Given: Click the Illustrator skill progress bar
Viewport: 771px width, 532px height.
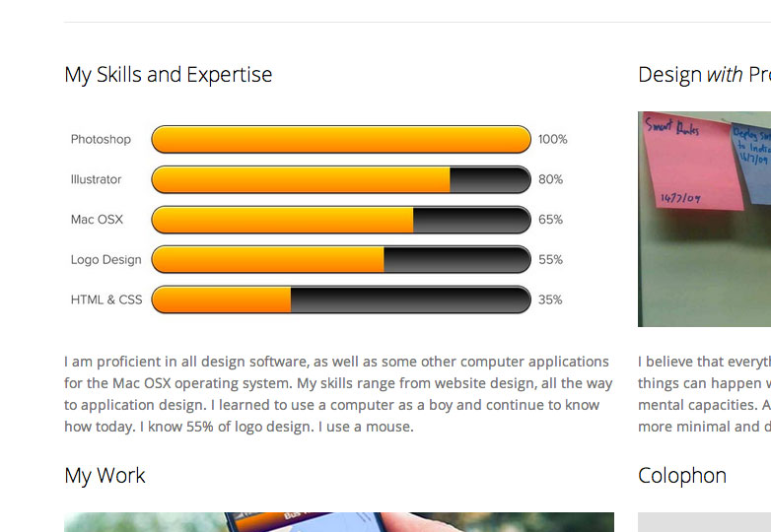Looking at the screenshot, I should (341, 179).
